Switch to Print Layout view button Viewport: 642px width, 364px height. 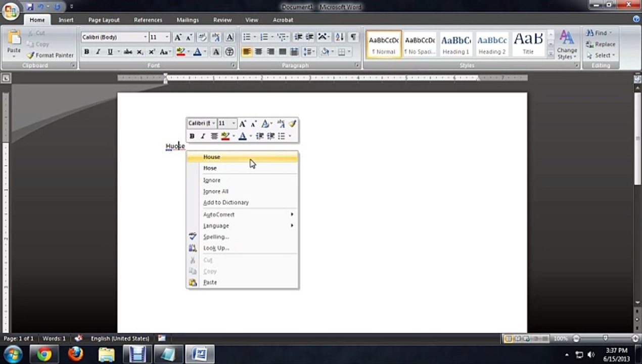click(509, 339)
